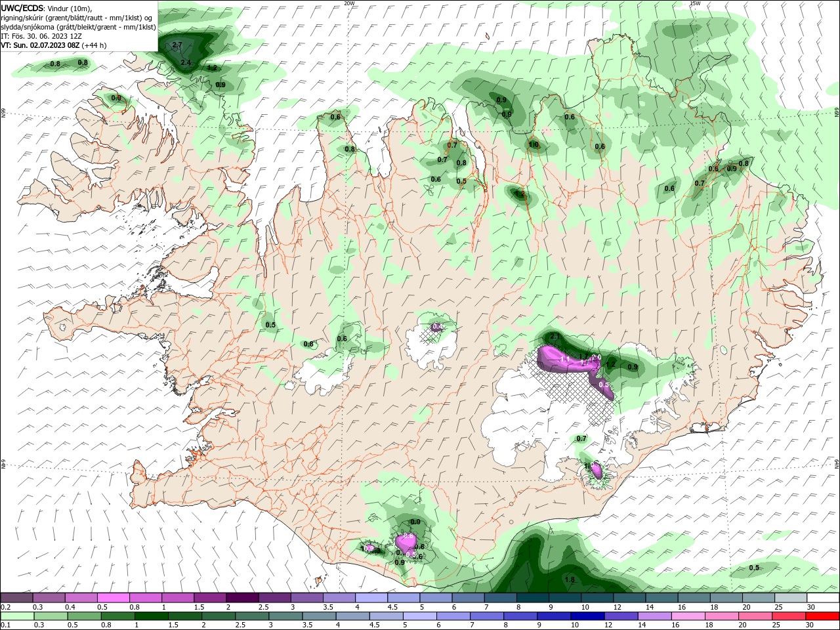Viewport: 840px width, 630px height.
Task: Pick the deep navy blue swatch on the rain scale
Action: 586,616
